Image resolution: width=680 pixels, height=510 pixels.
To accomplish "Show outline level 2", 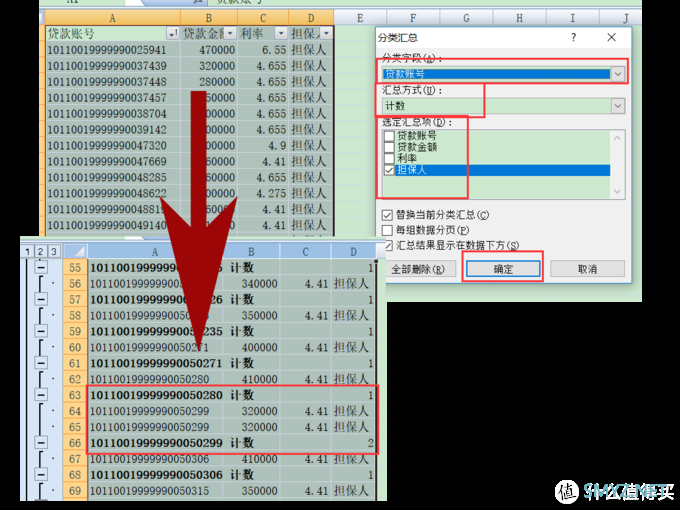I will 40,251.
